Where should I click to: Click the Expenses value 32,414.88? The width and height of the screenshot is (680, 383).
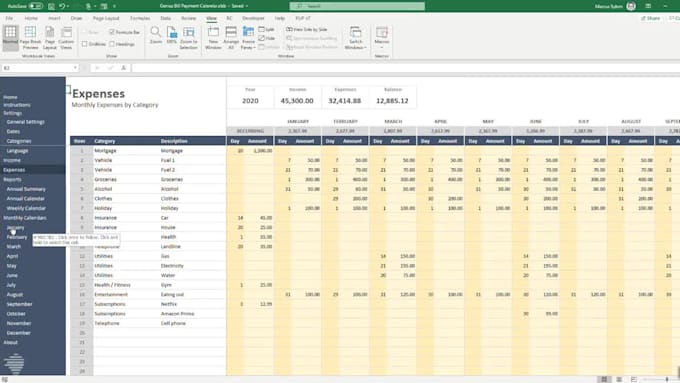(345, 101)
